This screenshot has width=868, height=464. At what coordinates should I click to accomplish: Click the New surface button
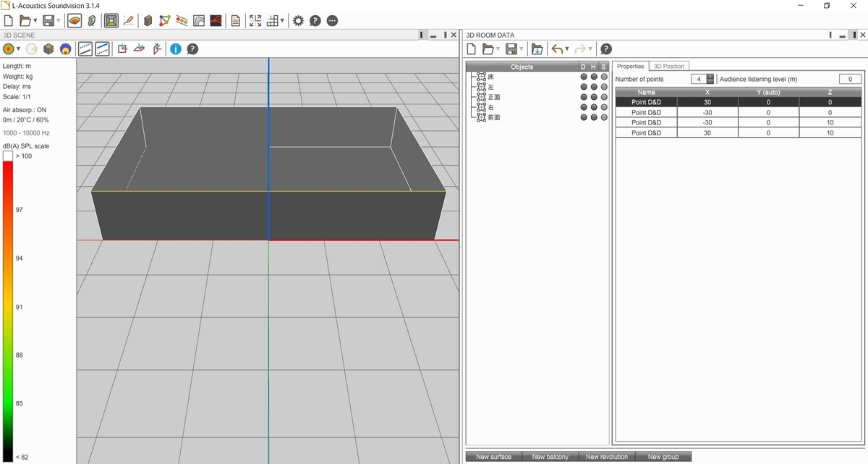coord(494,457)
